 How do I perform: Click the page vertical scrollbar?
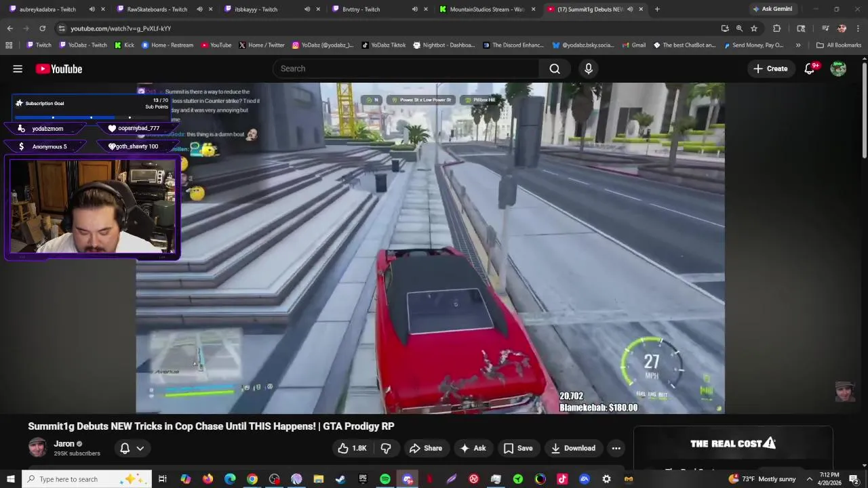click(x=864, y=112)
